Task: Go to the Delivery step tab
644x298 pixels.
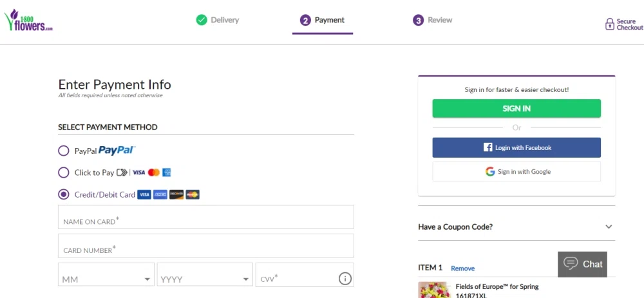Action: click(x=218, y=20)
